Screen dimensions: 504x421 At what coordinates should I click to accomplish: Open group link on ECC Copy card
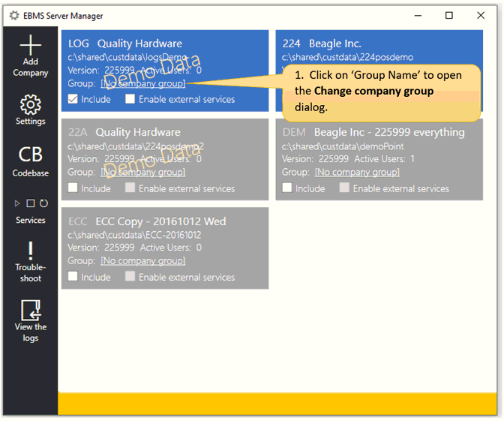(x=142, y=261)
